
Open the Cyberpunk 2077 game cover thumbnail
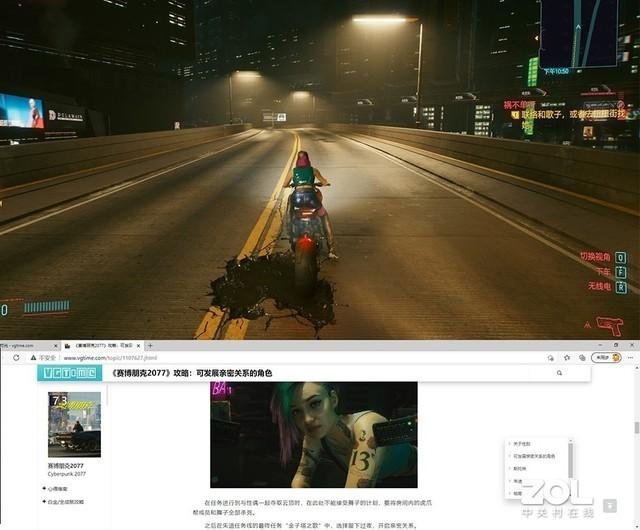pos(74,422)
